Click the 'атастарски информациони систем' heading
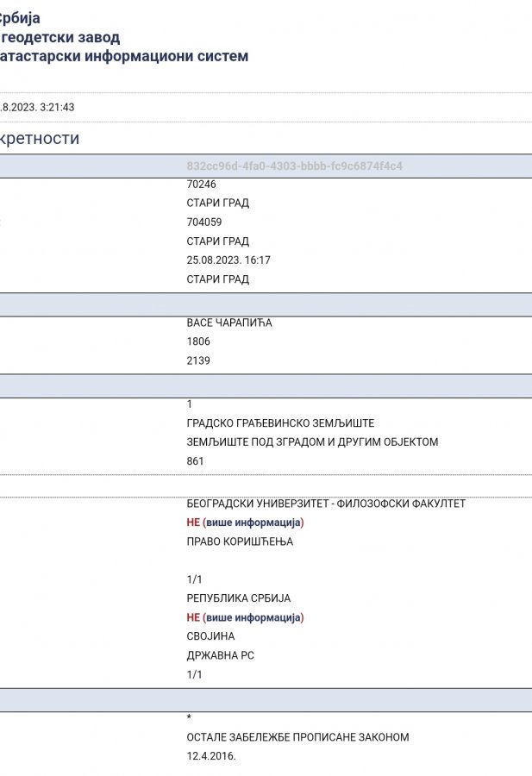Viewport: 532px width, 776px height. click(x=125, y=56)
